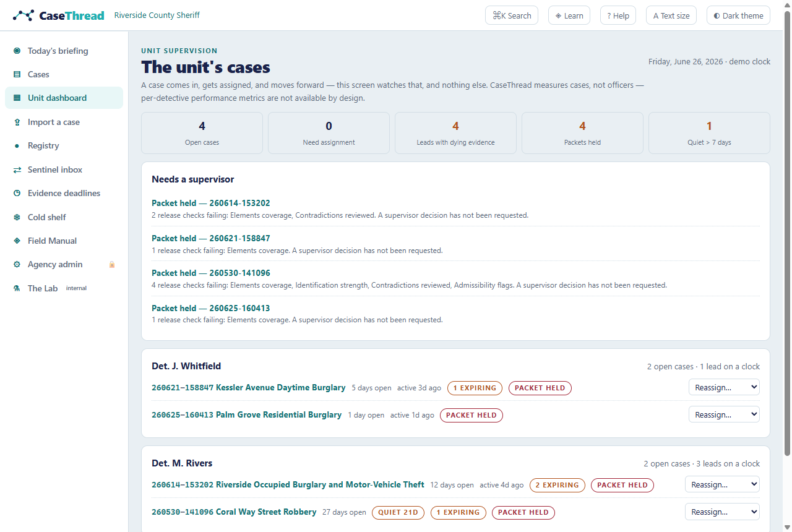Image resolution: width=792 pixels, height=532 pixels.
Task: Open the Help button
Action: pos(618,15)
